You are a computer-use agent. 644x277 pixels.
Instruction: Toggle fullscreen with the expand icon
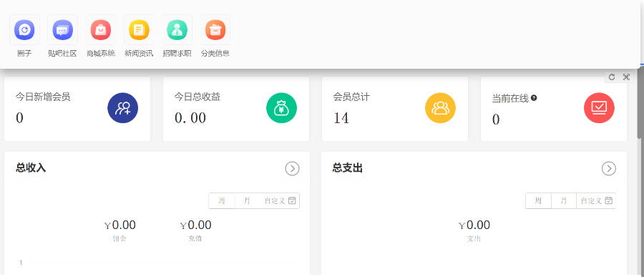pos(626,77)
